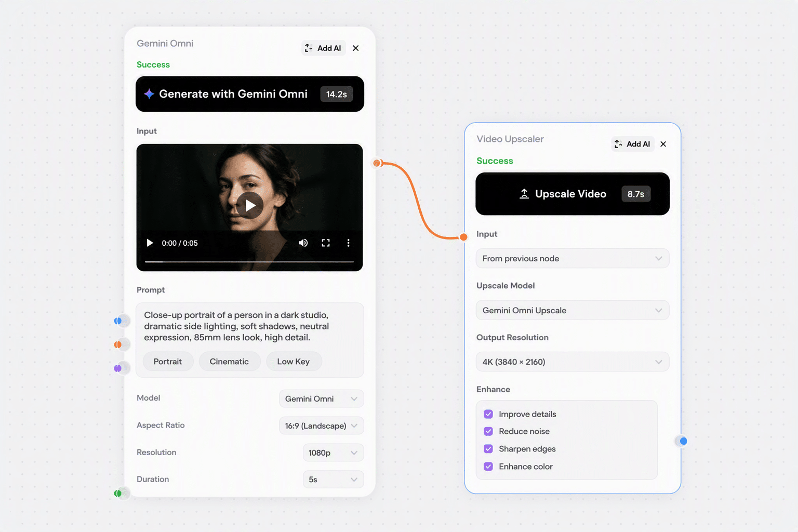Click Add AI on the Video Upscaler node
This screenshot has height=532, width=798.
(x=632, y=144)
